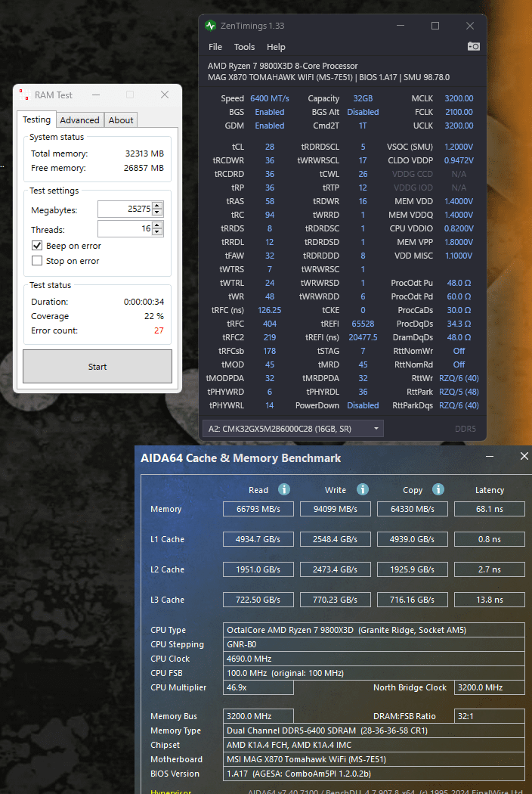
Task: Click the Memory Read 66793 MB/s field
Action: [258, 509]
